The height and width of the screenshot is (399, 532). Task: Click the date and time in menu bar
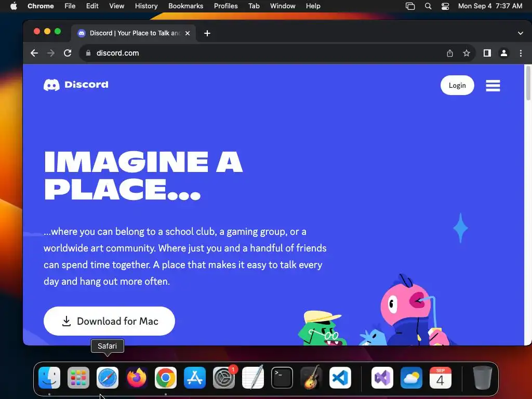click(x=490, y=6)
